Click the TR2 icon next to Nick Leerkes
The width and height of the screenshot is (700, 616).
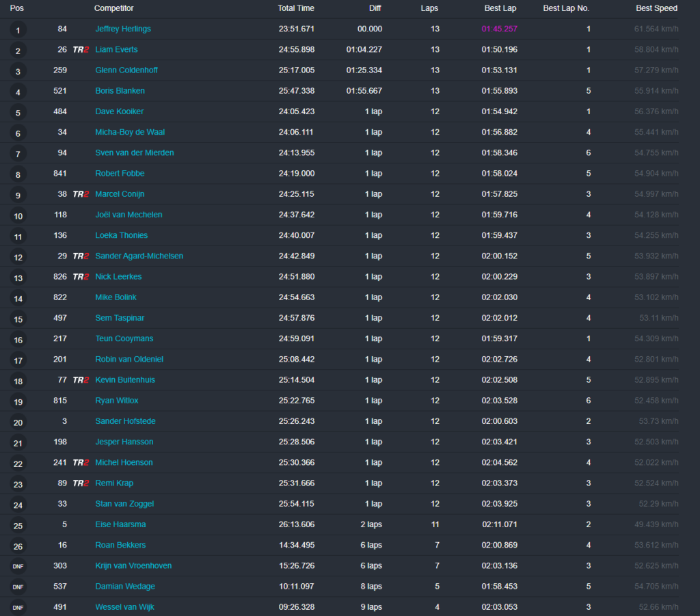(x=81, y=277)
